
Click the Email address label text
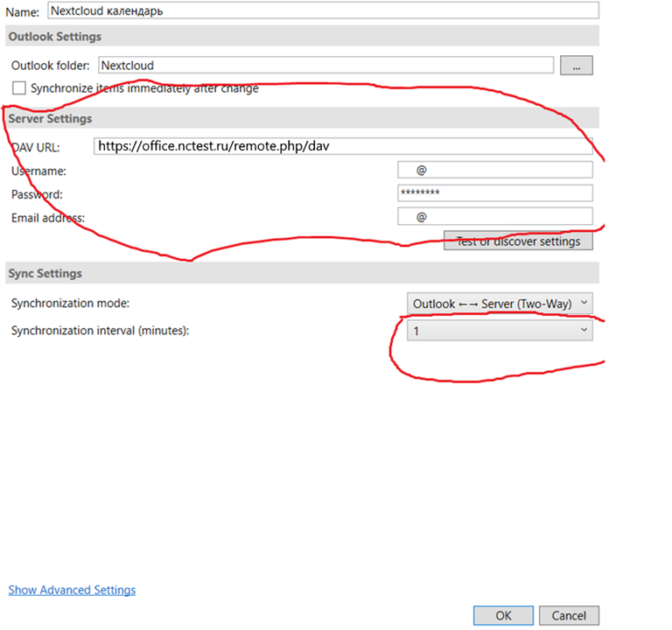pos(48,217)
